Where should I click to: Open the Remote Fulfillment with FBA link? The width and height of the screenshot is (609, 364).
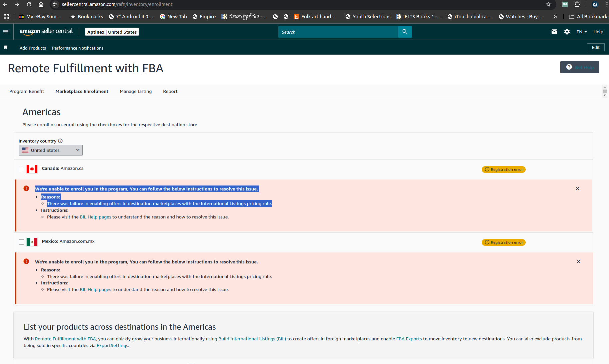(x=65, y=339)
